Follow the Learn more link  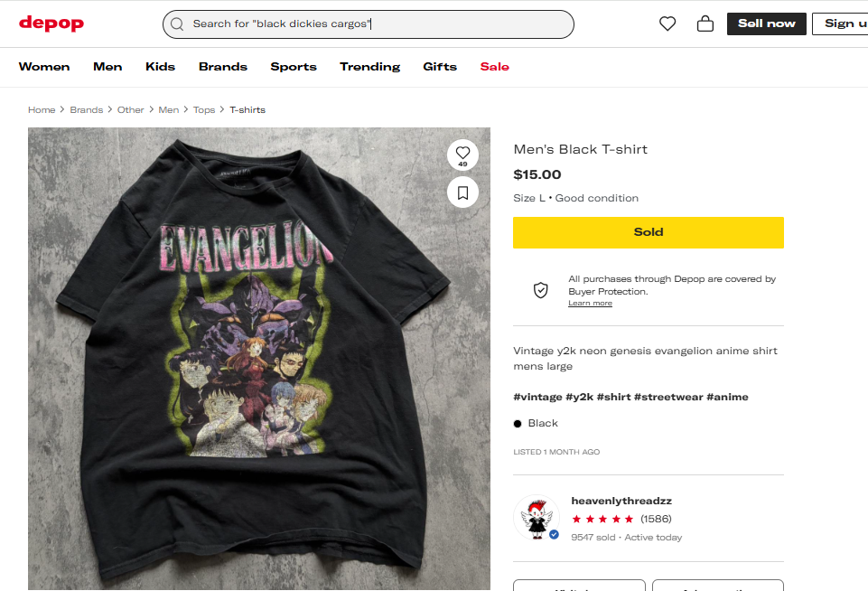(590, 304)
